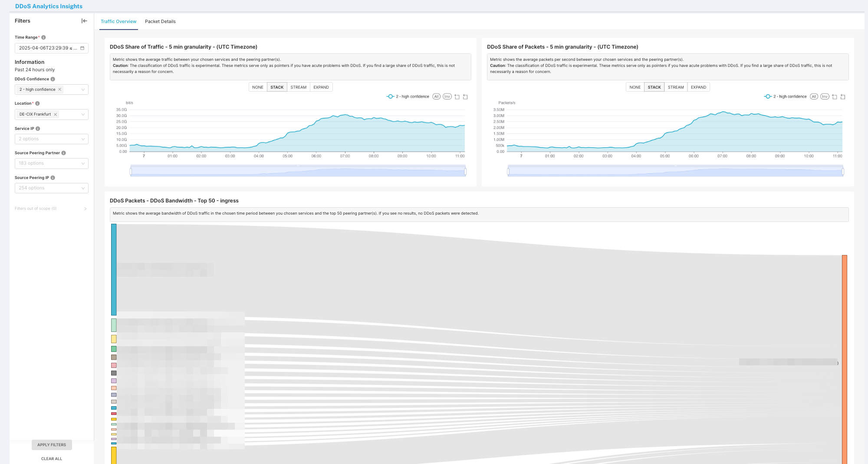This screenshot has width=868, height=464.
Task: Open calendar icon in Time Range field
Action: pos(82,48)
